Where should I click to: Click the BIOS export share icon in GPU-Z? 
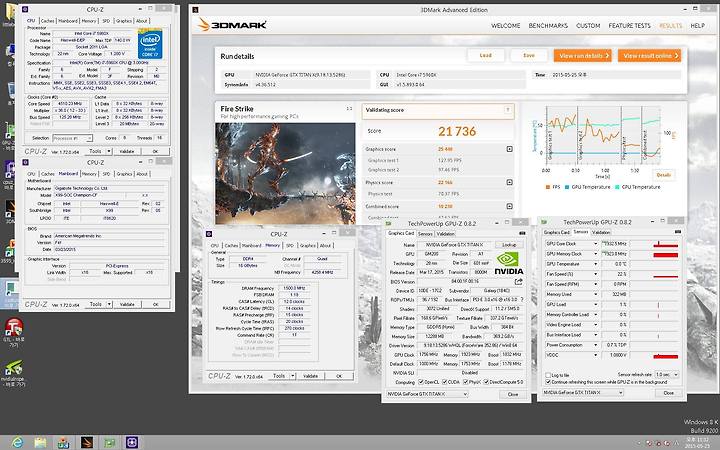click(x=518, y=281)
